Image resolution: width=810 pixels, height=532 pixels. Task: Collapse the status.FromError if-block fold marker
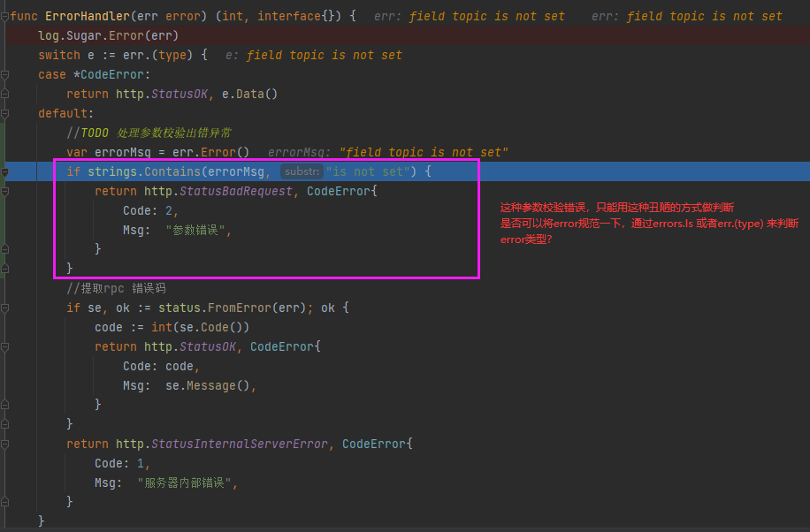click(x=4, y=308)
